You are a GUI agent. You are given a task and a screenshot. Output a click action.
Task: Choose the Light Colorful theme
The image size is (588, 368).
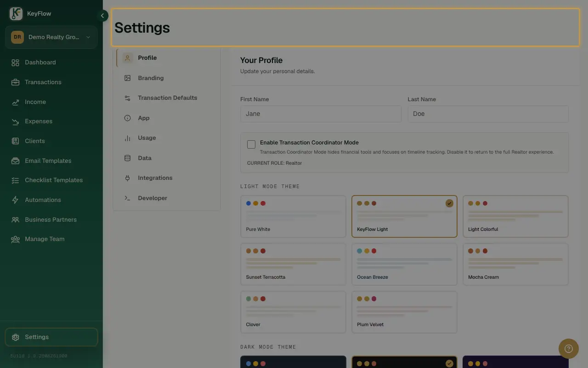(515, 216)
